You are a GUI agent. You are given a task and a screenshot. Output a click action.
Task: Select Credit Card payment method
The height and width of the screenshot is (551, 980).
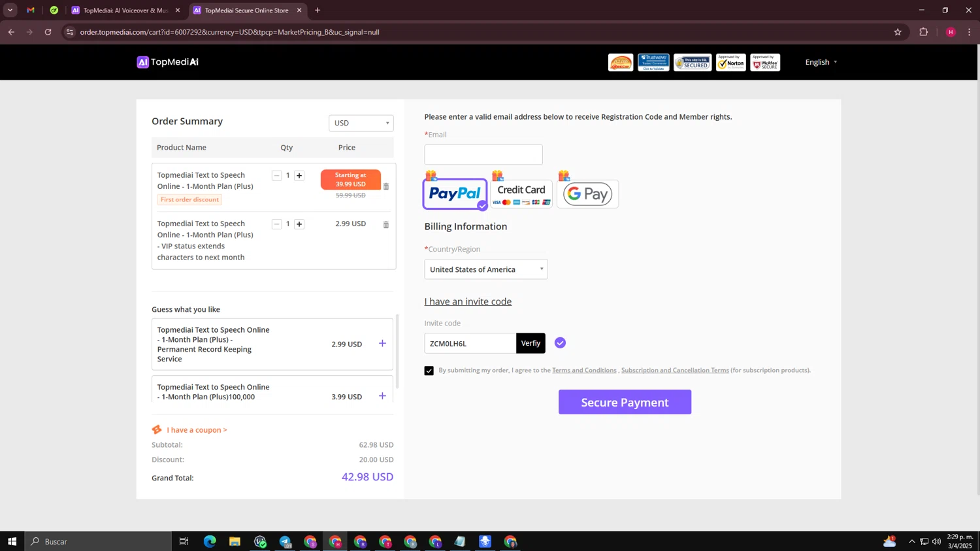pos(521,194)
